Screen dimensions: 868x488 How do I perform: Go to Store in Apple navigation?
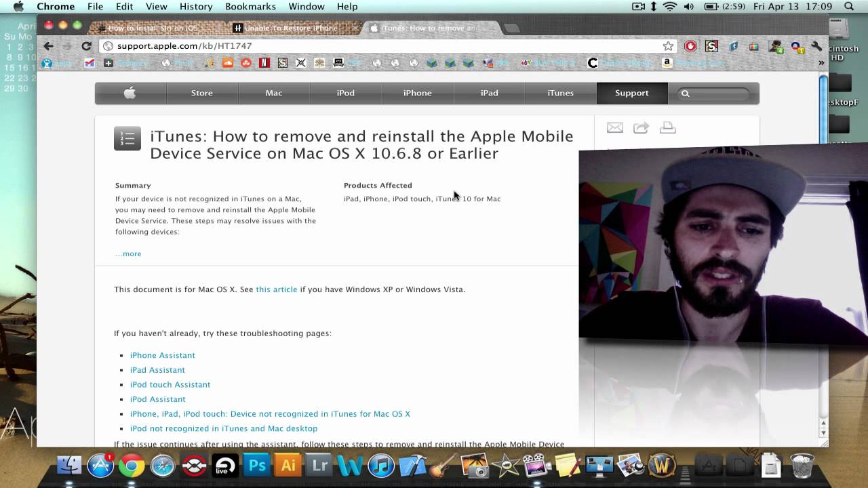click(x=202, y=93)
